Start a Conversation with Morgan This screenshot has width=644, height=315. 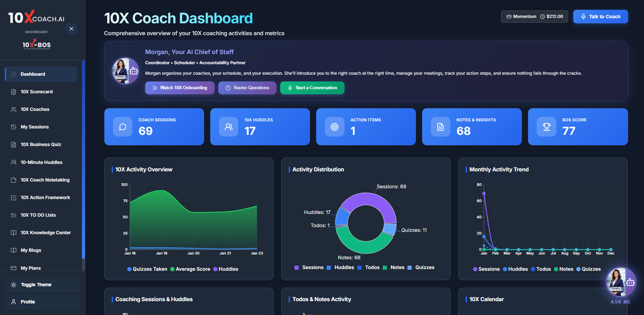coord(312,88)
